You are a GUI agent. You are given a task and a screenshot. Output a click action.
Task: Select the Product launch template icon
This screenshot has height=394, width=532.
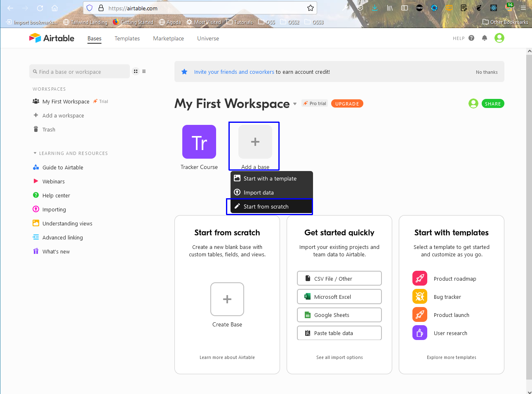point(420,315)
